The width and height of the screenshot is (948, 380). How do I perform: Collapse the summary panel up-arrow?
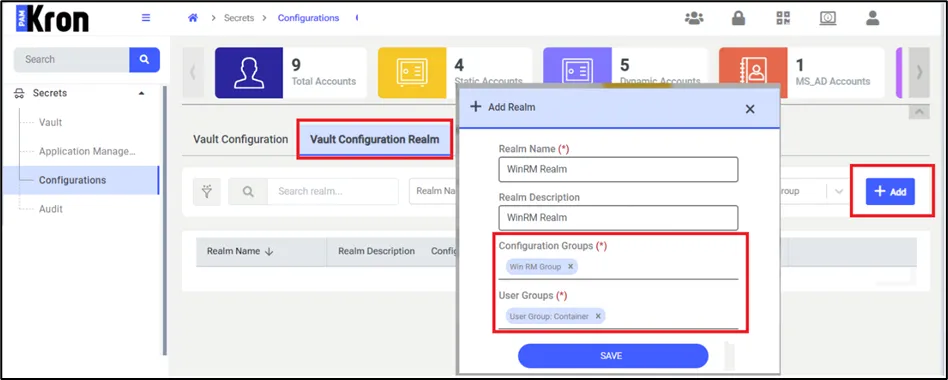919,112
